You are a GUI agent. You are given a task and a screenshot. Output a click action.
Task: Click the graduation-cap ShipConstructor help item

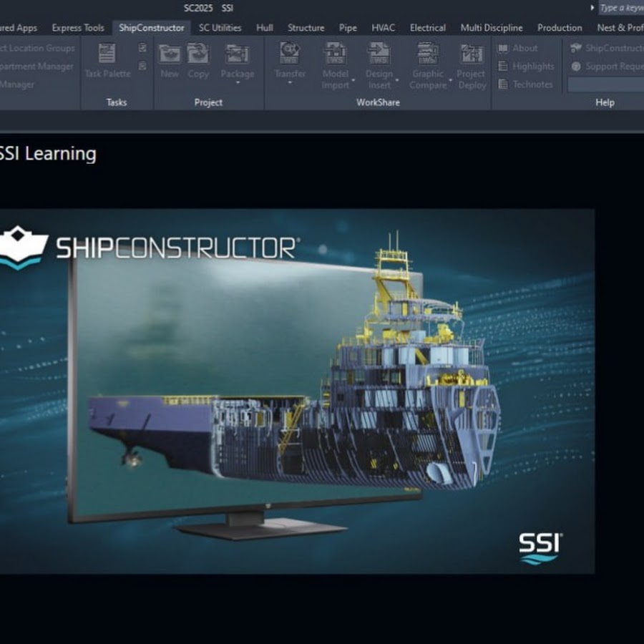tap(608, 48)
